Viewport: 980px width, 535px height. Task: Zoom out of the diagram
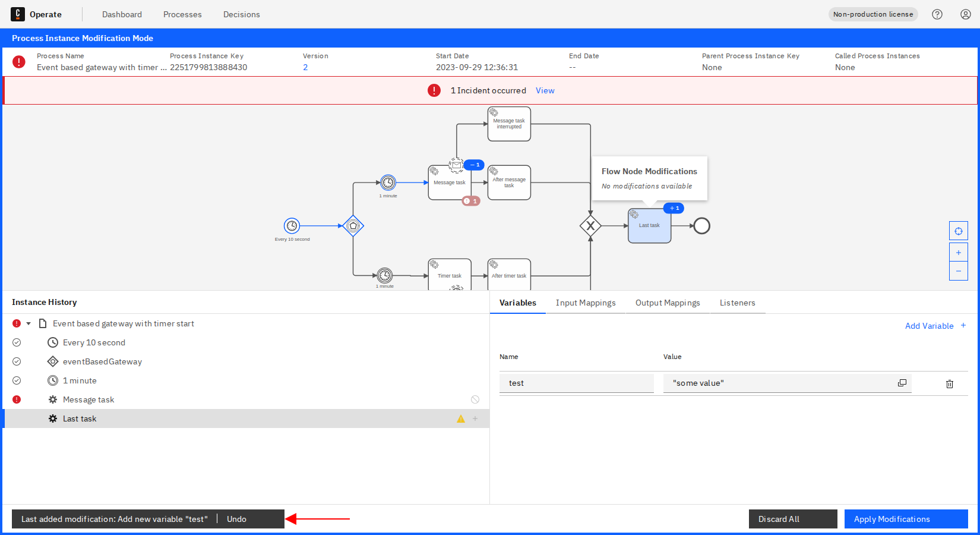coord(958,271)
